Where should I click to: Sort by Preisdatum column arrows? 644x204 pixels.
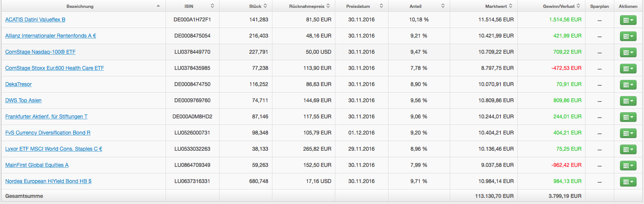tap(381, 6)
